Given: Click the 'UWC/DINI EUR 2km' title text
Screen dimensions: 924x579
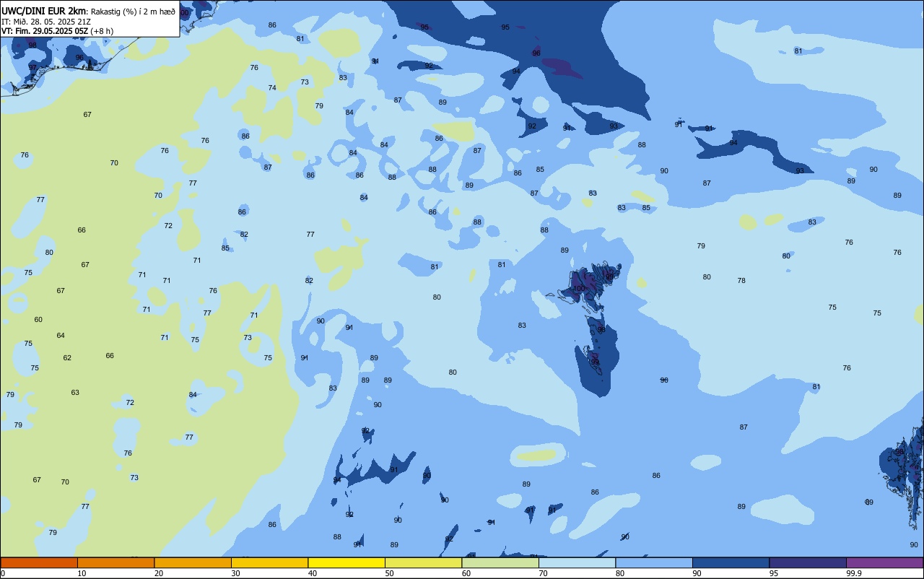Looking at the screenshot, I should pos(43,11).
